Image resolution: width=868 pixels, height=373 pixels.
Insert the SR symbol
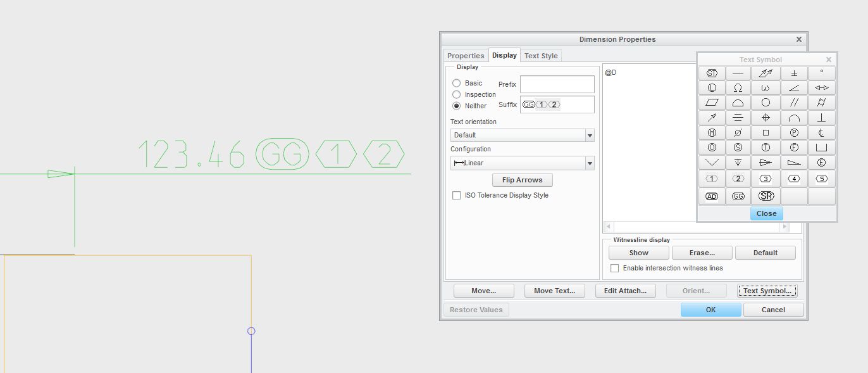coord(766,196)
